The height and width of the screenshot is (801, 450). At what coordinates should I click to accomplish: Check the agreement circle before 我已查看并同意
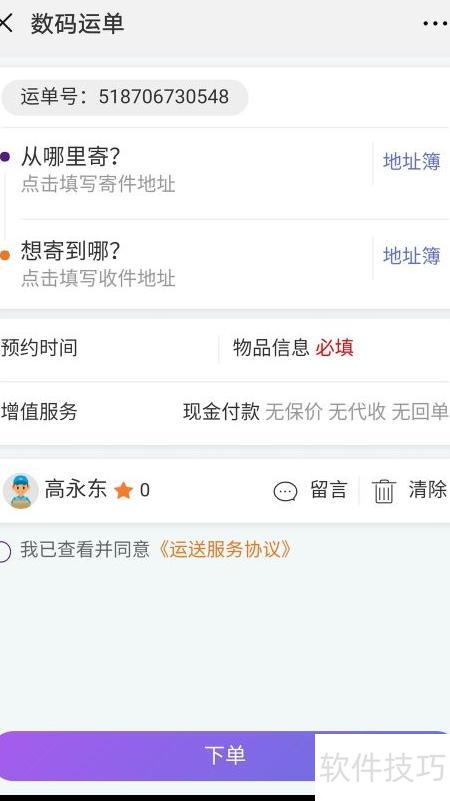pos(4,552)
